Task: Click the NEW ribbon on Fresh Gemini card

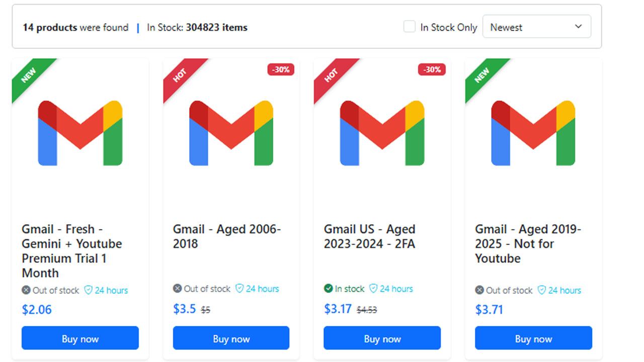Action: click(x=29, y=75)
